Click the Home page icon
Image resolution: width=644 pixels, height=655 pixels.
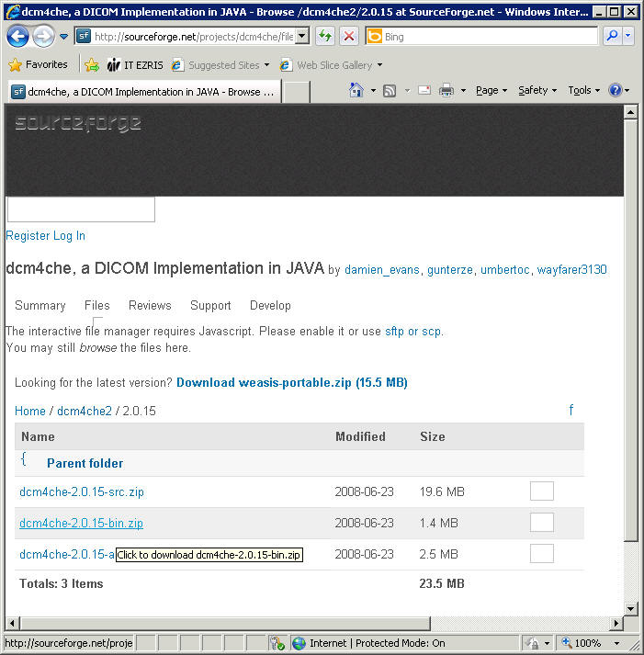pos(356,90)
